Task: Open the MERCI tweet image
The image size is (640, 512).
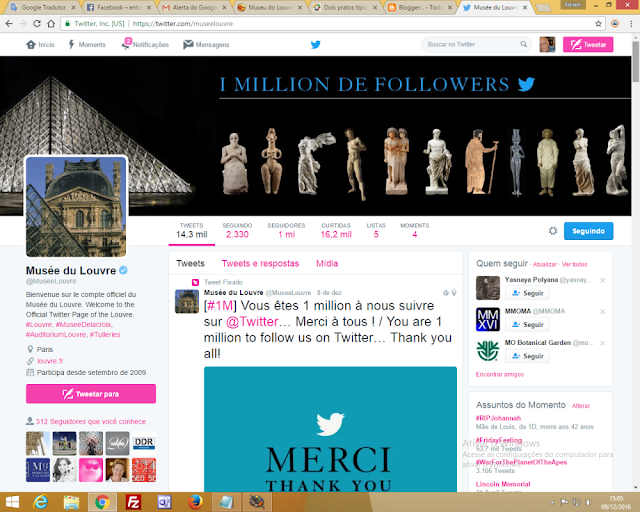Action: click(330, 430)
